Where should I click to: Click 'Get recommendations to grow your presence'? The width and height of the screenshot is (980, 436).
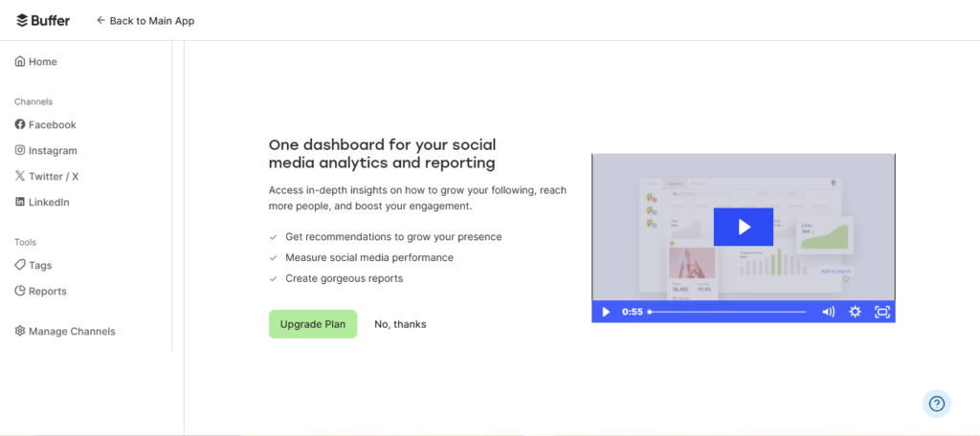click(x=393, y=237)
